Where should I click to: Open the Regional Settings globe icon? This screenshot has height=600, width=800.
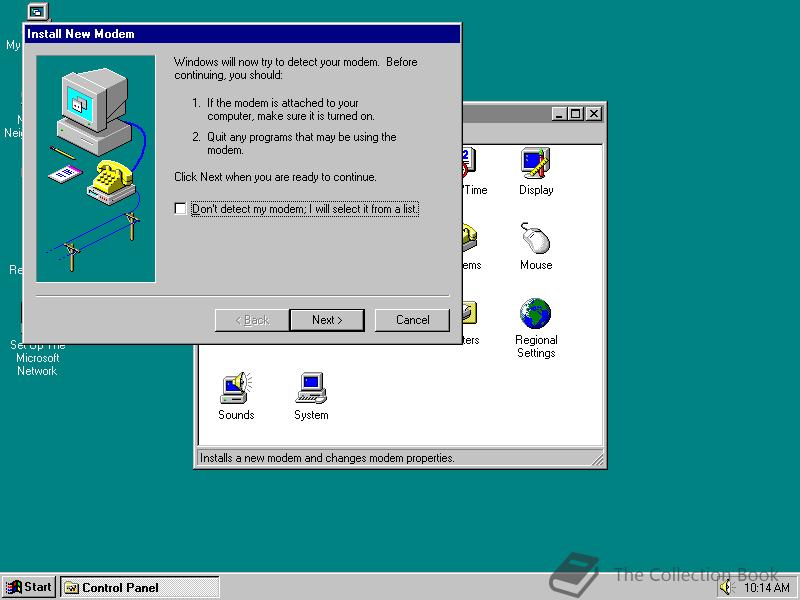[536, 313]
